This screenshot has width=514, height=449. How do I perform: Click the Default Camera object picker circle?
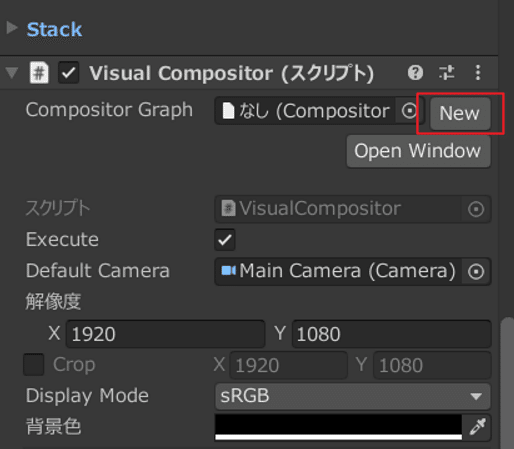(476, 271)
